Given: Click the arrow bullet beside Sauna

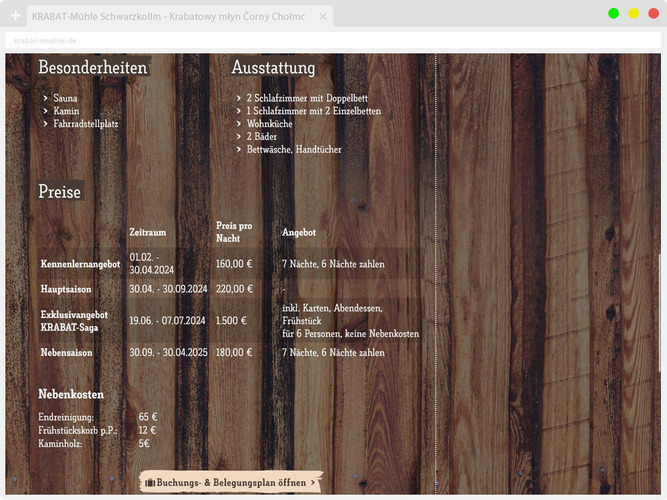Looking at the screenshot, I should coord(46,99).
